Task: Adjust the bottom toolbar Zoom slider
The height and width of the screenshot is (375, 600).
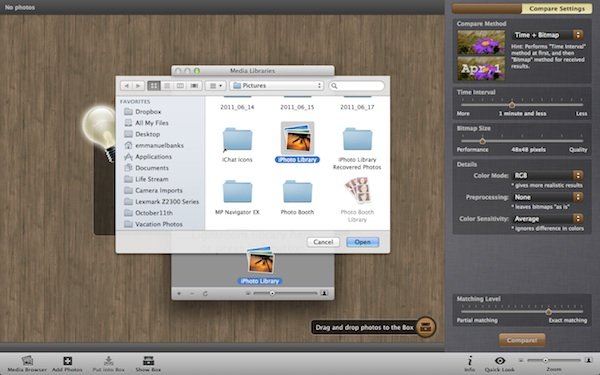Action: (x=546, y=360)
